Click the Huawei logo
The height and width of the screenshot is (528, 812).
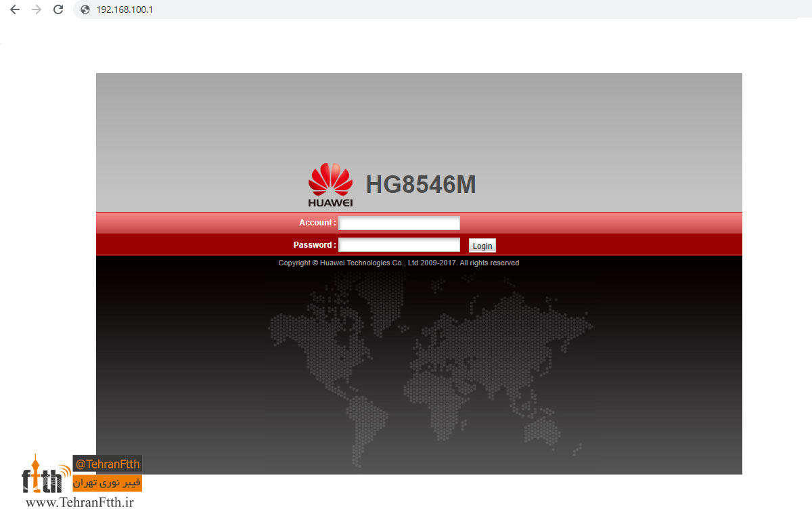click(x=331, y=185)
